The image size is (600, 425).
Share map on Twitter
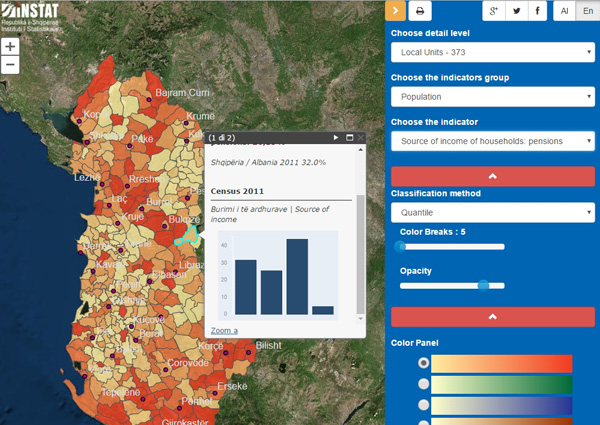point(517,11)
